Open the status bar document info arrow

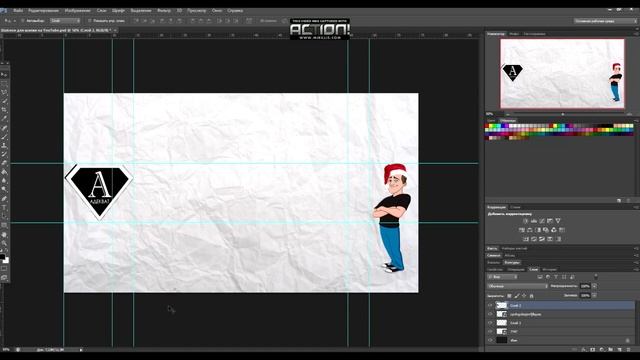(81, 350)
